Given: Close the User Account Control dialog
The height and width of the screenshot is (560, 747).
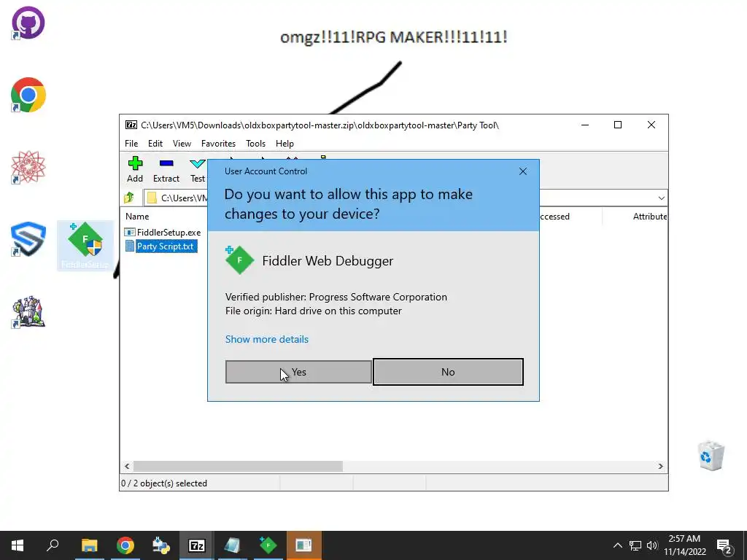Looking at the screenshot, I should click(x=522, y=171).
